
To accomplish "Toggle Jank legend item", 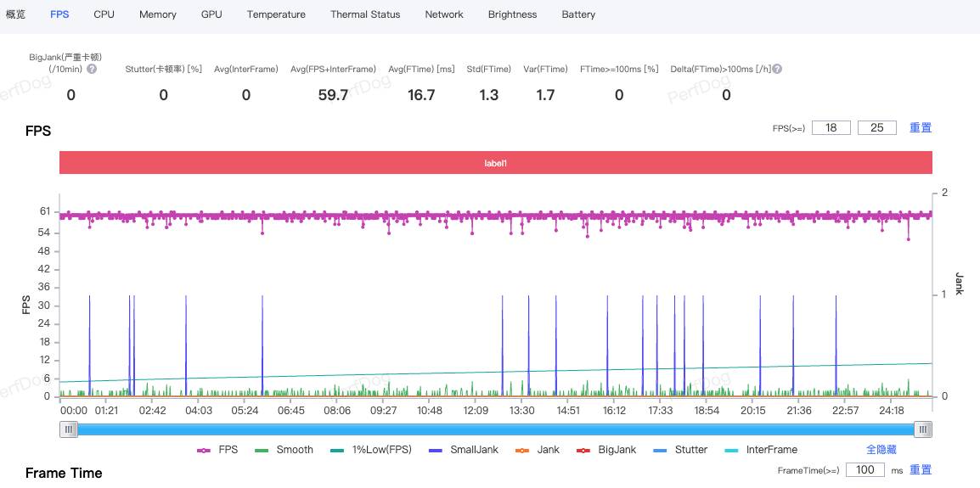I will click(538, 450).
